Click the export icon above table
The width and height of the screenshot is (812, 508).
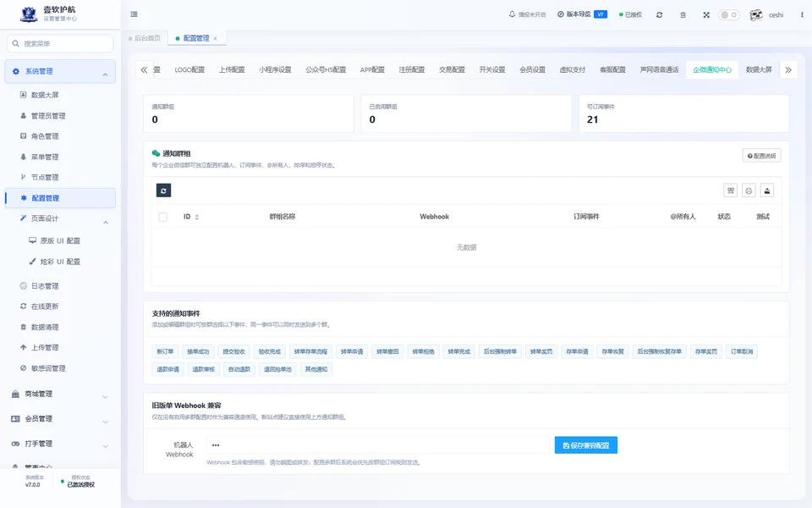click(767, 190)
